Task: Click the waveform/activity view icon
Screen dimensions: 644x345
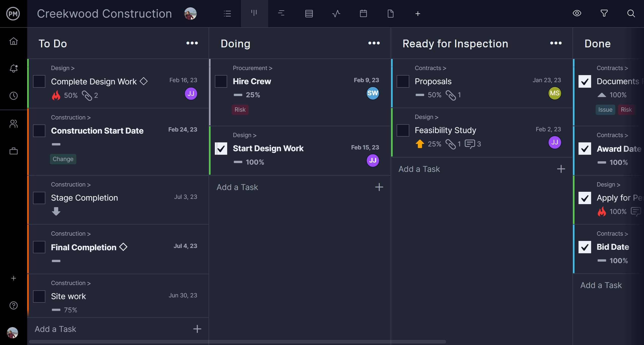Action: pos(336,13)
